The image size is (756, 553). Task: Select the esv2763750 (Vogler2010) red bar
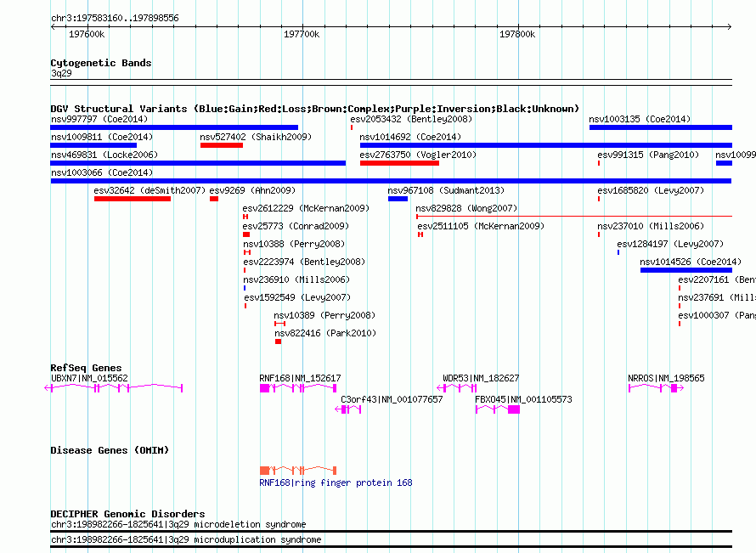pyautogui.click(x=400, y=163)
